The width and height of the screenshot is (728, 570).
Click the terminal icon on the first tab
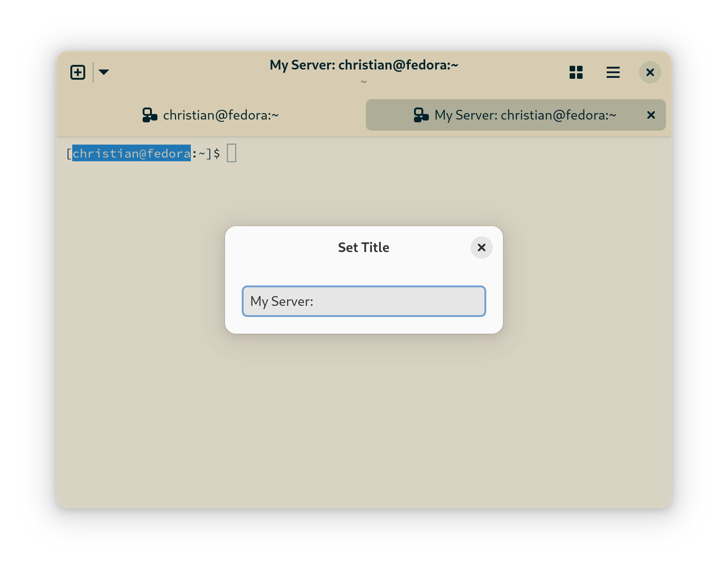(x=150, y=115)
